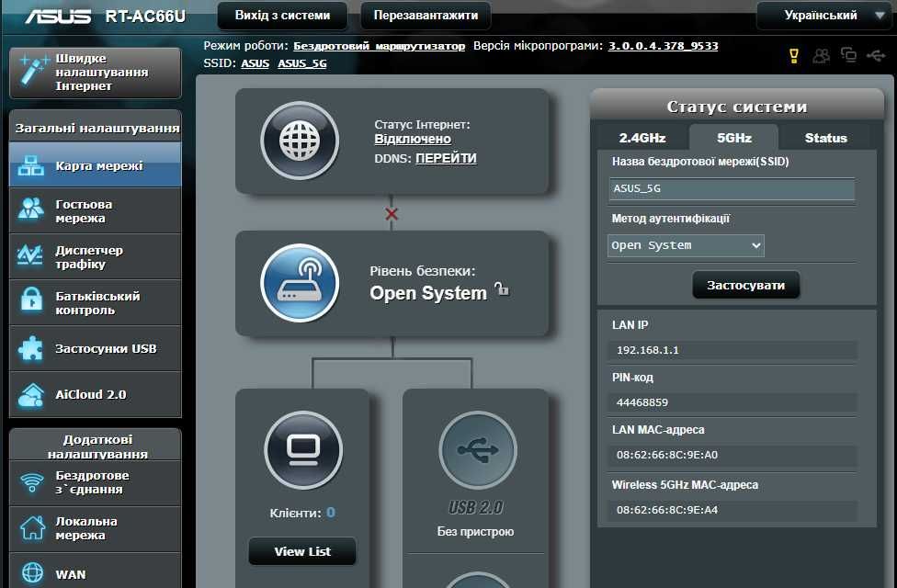Image resolution: width=897 pixels, height=588 pixels.
Task: Click the Без пристрою USB status text
Action: pyautogui.click(x=475, y=531)
